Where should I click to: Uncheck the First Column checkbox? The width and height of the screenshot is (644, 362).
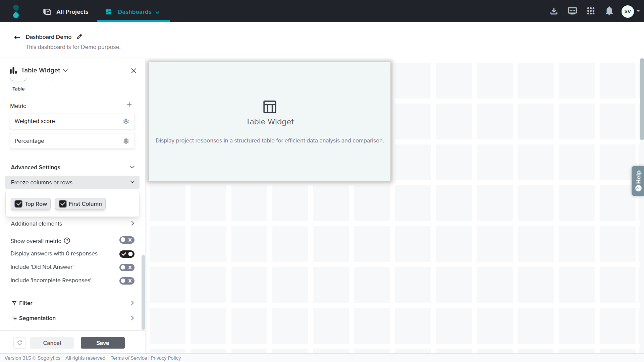click(x=63, y=204)
